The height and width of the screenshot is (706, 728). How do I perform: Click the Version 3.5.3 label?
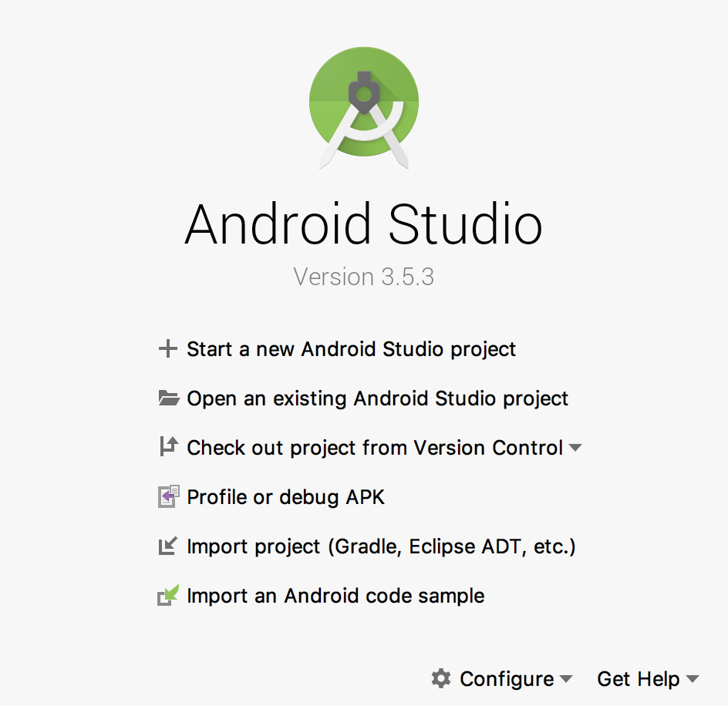(x=363, y=277)
